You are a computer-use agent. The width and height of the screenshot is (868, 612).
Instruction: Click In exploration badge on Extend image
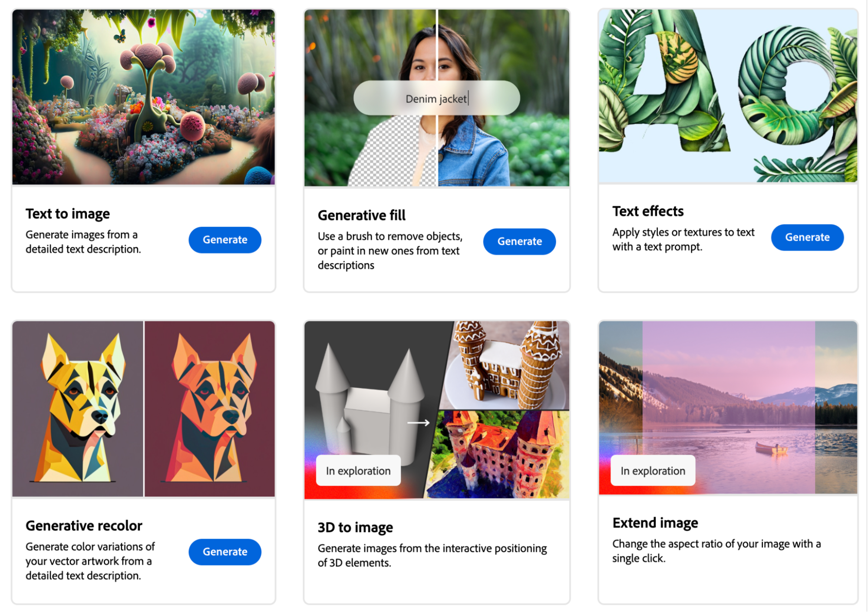click(653, 471)
